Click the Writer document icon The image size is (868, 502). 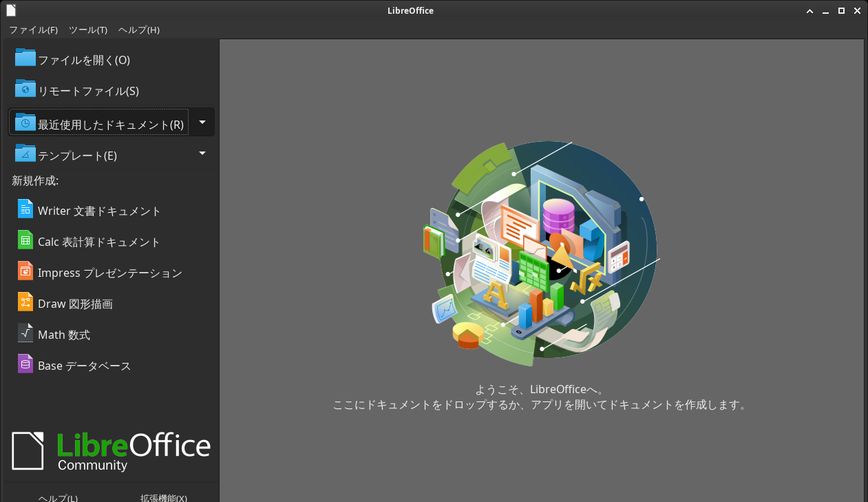(x=25, y=209)
